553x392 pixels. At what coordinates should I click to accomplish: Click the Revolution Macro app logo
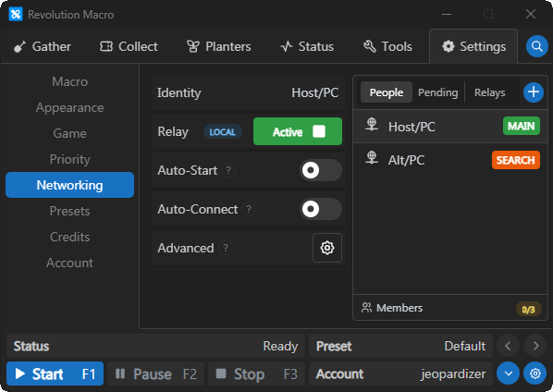[16, 15]
